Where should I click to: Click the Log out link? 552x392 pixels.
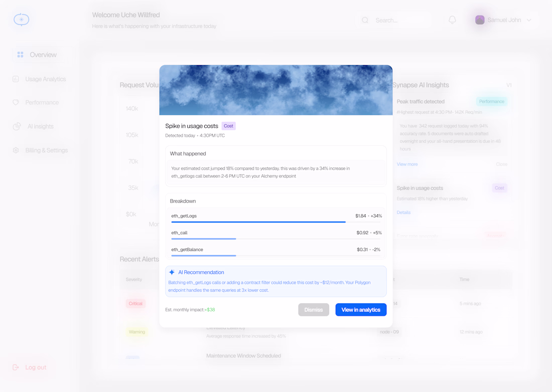pyautogui.click(x=36, y=367)
